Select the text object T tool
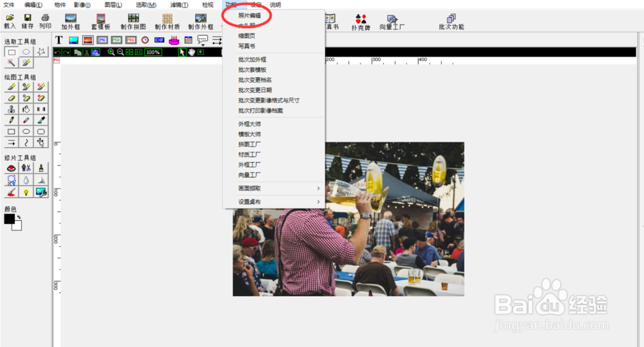The height and width of the screenshot is (347, 644). tap(59, 41)
